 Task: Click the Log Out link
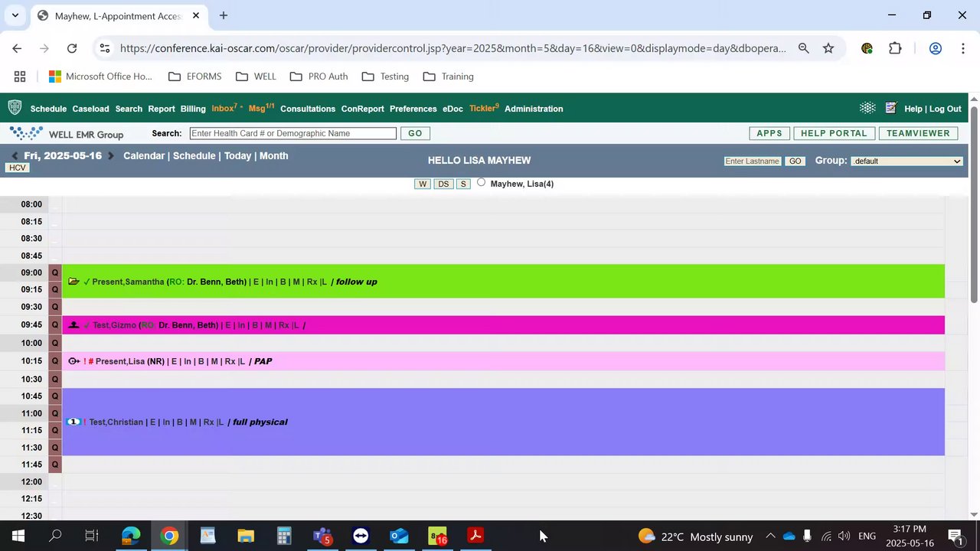point(946,109)
